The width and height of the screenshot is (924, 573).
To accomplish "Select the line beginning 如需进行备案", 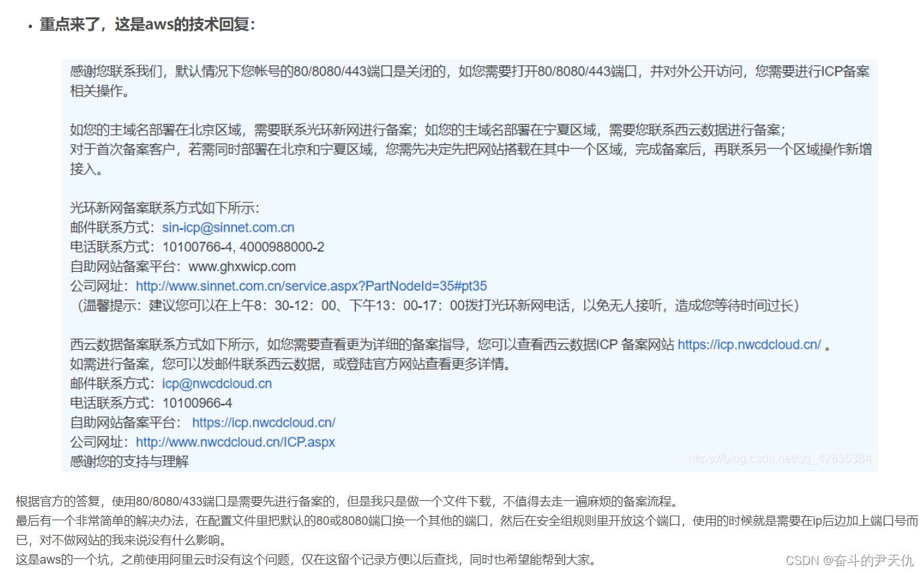I will pos(290,365).
